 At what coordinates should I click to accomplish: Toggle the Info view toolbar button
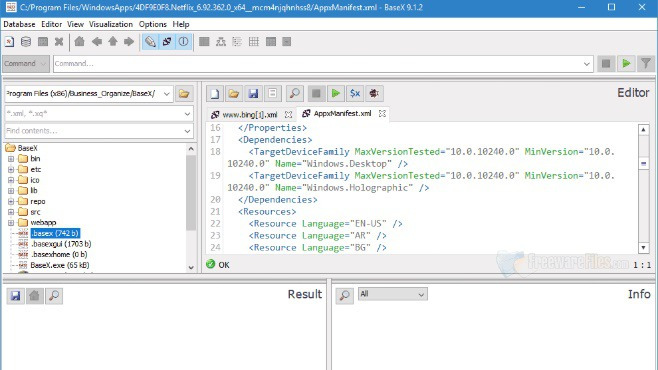(x=183, y=42)
